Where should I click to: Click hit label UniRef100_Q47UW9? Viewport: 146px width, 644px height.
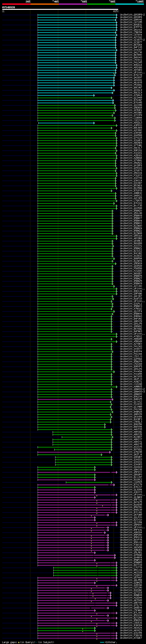131,515
